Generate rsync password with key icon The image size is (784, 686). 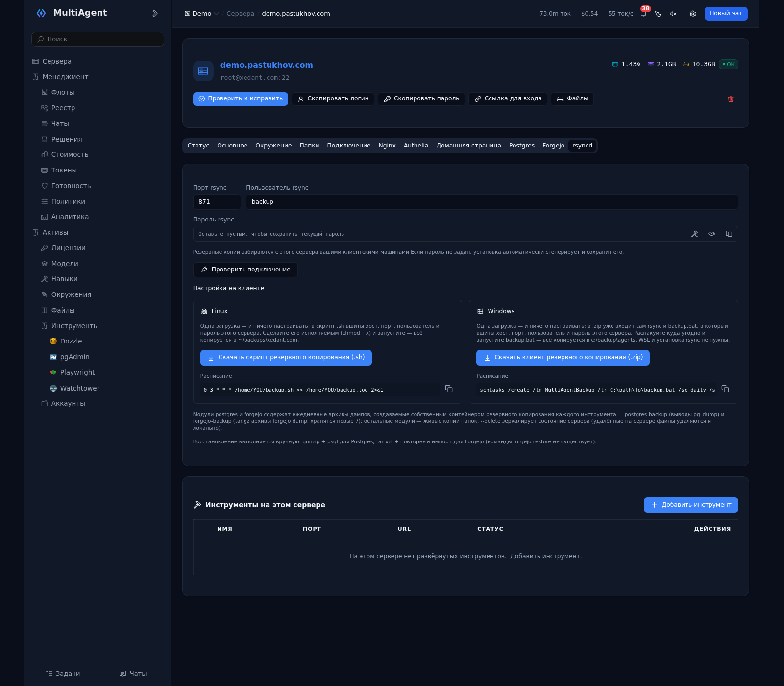(x=694, y=234)
